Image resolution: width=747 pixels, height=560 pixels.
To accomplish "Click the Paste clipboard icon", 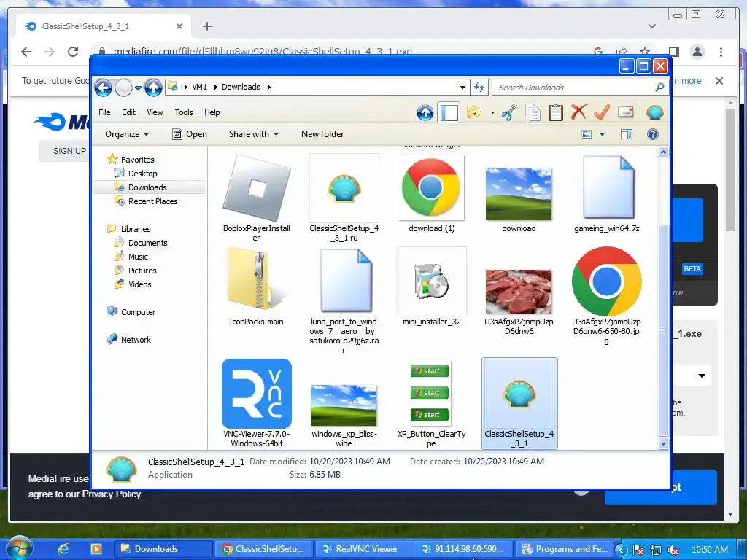I will click(555, 113).
